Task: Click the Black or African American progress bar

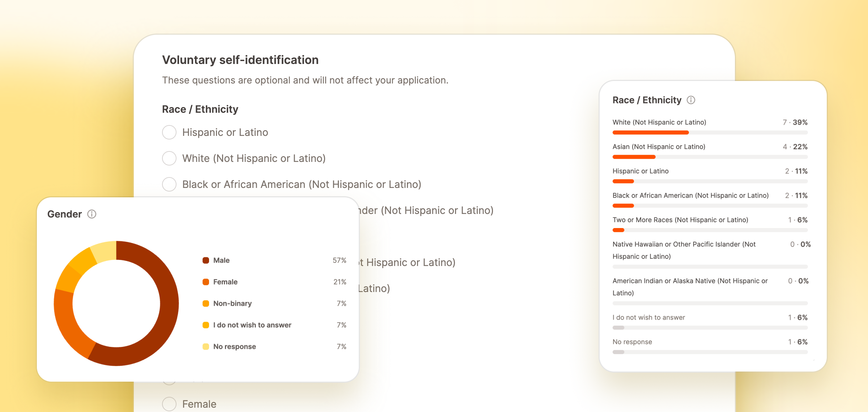Action: [x=710, y=206]
